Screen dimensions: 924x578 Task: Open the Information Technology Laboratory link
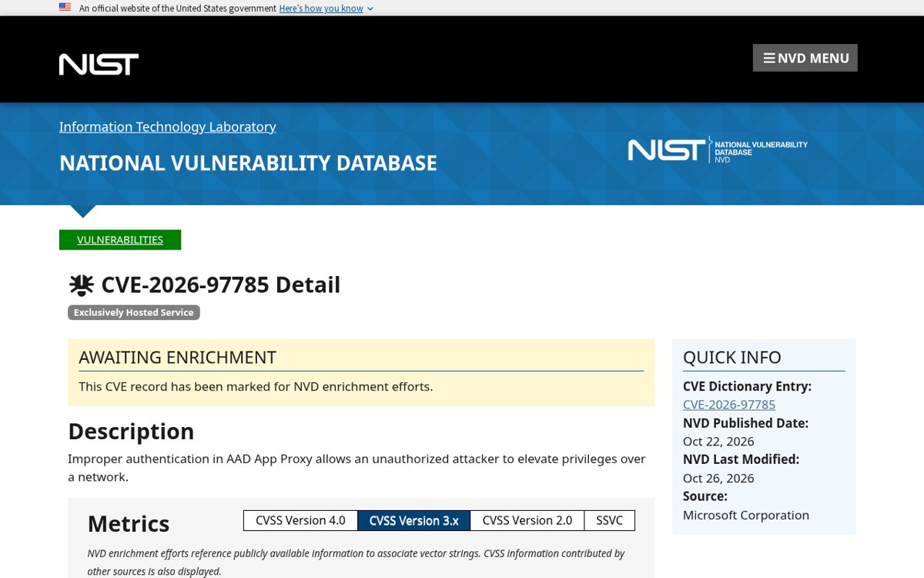coord(167,126)
